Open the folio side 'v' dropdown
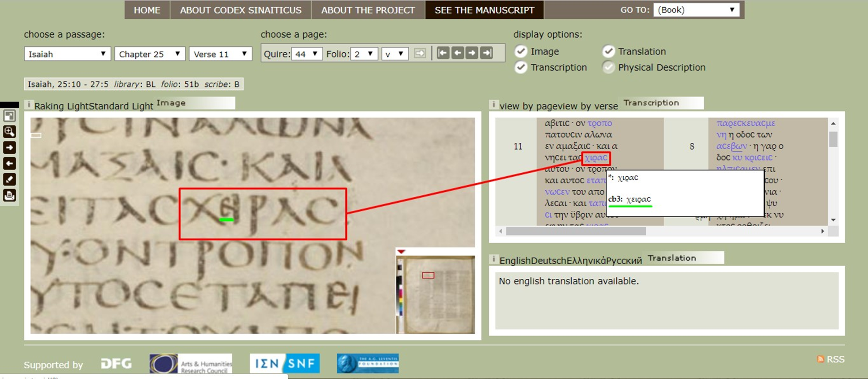Image resolution: width=868 pixels, height=379 pixels. point(395,54)
